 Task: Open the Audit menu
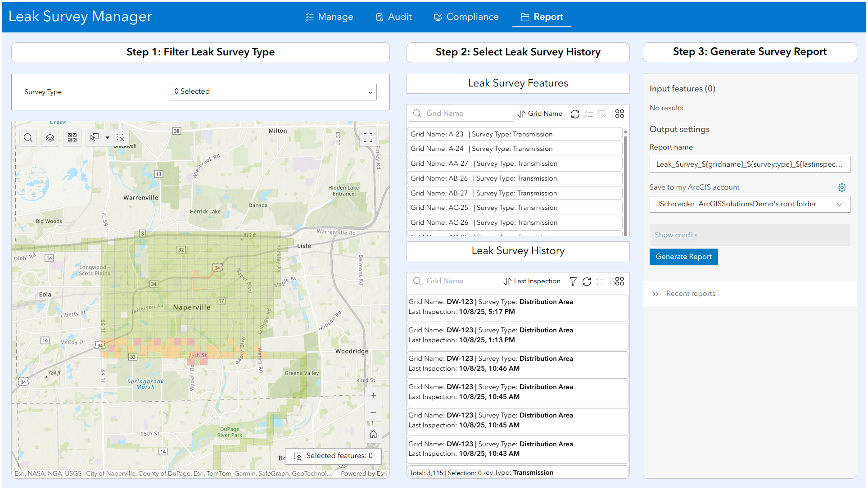click(393, 17)
